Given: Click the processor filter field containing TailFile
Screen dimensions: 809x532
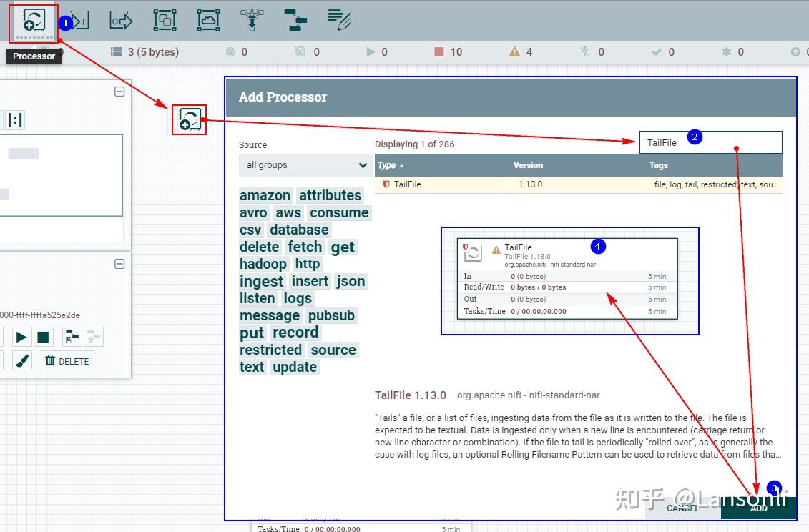Looking at the screenshot, I should tap(710, 142).
